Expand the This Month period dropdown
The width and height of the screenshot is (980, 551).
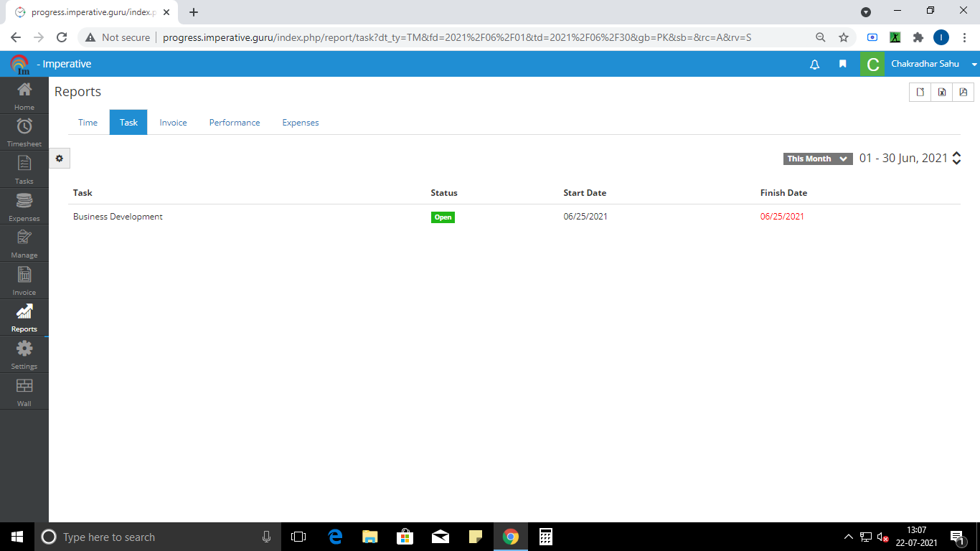pyautogui.click(x=817, y=159)
